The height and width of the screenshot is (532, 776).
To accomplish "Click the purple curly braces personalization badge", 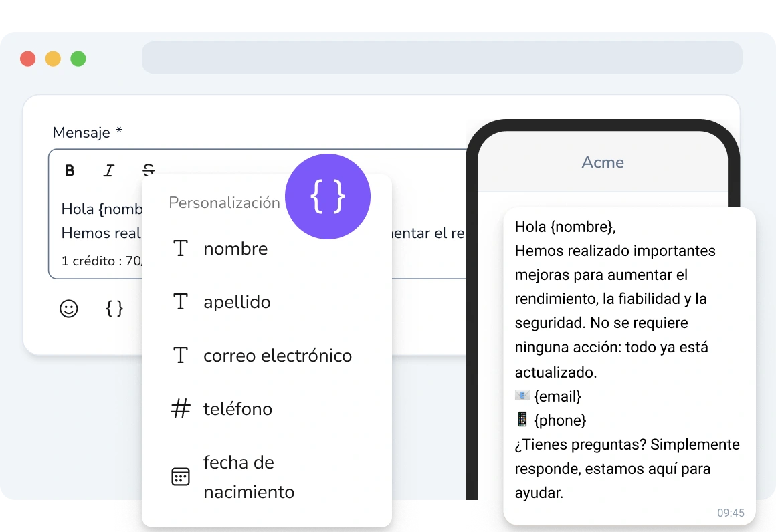I will (328, 196).
